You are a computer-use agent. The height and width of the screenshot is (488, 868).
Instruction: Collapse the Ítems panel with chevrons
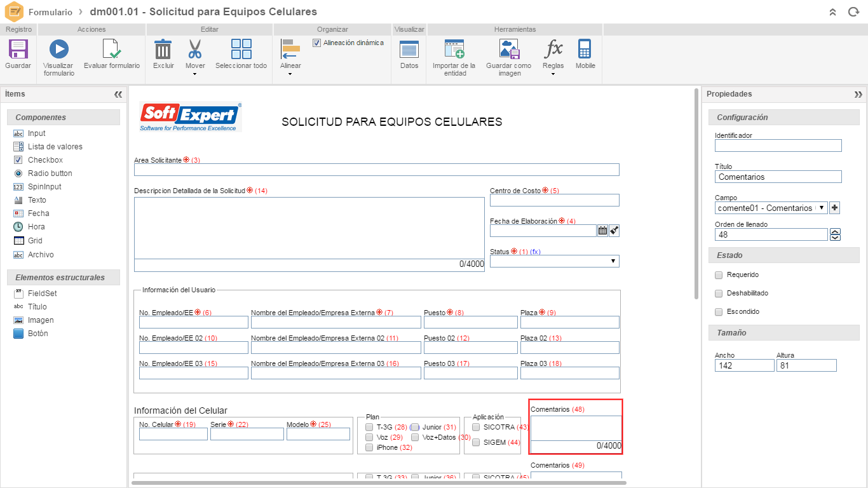tap(118, 93)
